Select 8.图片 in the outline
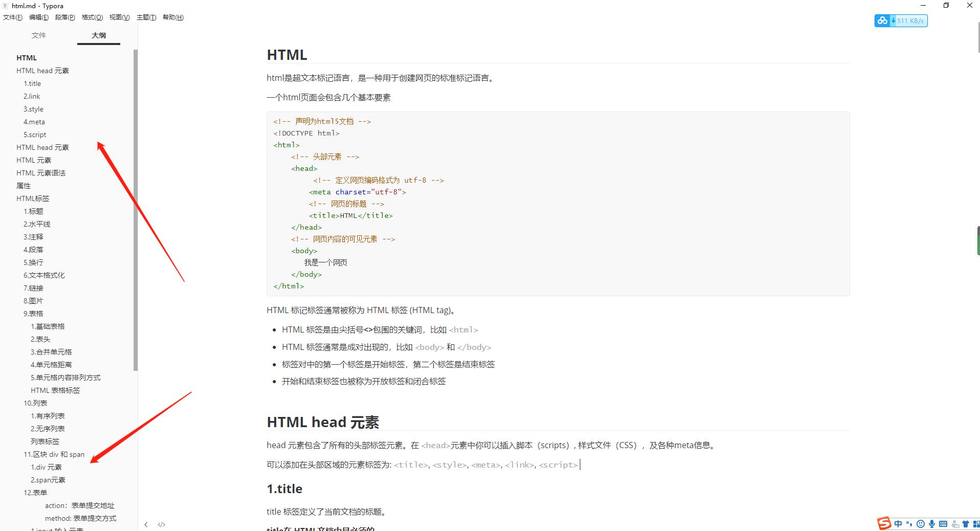 point(33,301)
